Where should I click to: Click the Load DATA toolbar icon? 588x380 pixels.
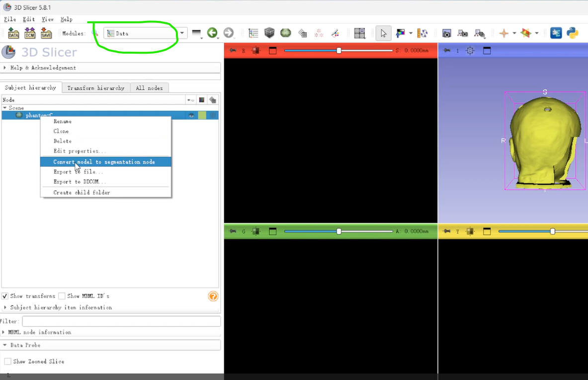[13, 33]
